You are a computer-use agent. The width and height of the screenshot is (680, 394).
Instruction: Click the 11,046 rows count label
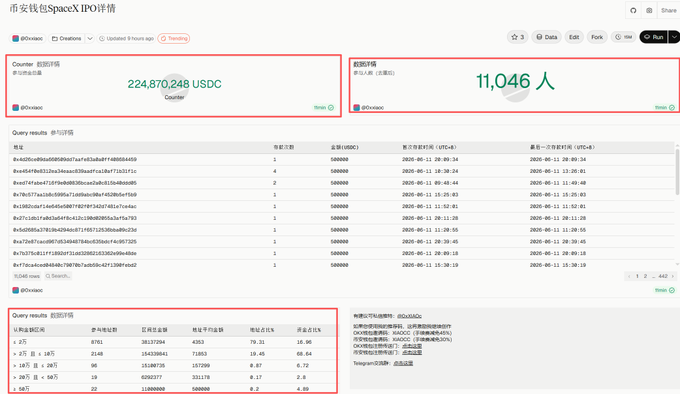pyautogui.click(x=26, y=276)
